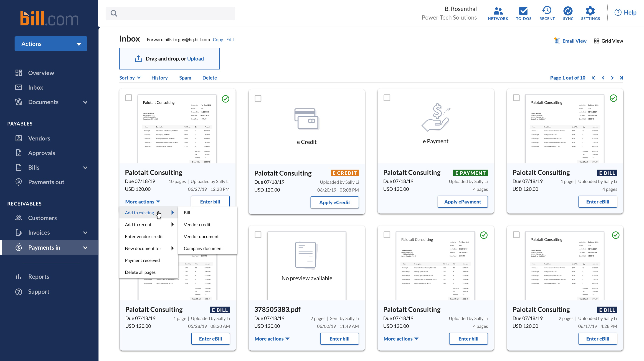Go to first page arrow
This screenshot has height=361, width=644.
[x=593, y=78]
